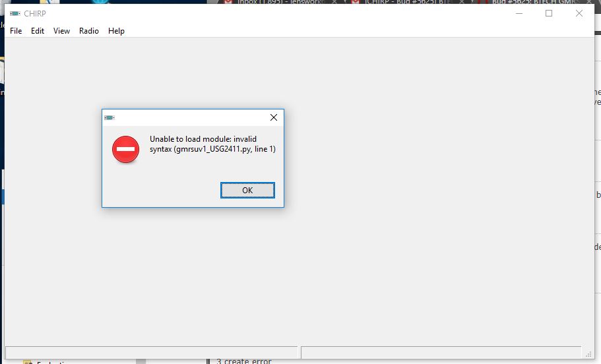This screenshot has height=364, width=601.
Task: Click the red error stop icon
Action: tap(126, 149)
